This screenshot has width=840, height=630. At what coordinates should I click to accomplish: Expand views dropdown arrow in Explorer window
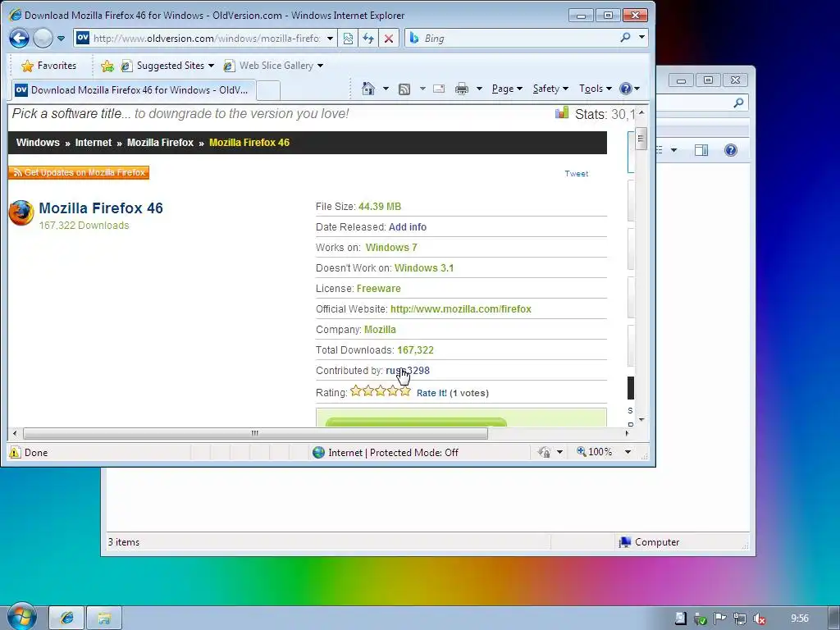pos(674,151)
